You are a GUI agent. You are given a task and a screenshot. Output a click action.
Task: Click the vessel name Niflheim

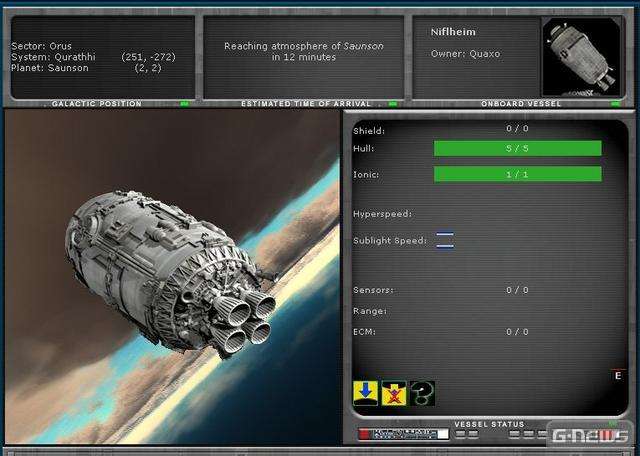coord(453,32)
